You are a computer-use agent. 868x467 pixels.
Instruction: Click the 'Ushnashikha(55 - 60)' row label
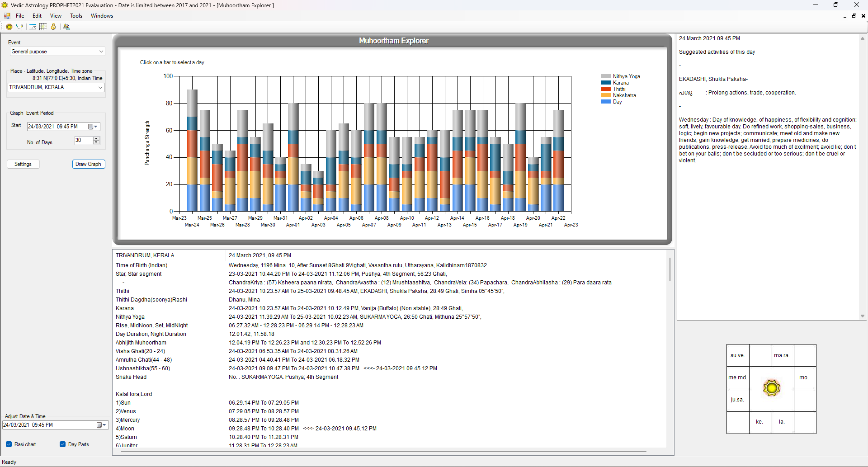tap(143, 368)
